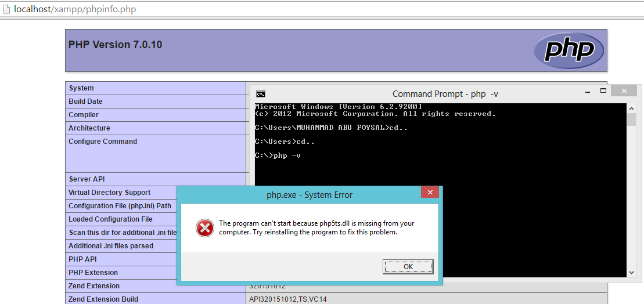Click the 'Zend Extension' row label
This screenshot has height=304, width=644.
94,286
